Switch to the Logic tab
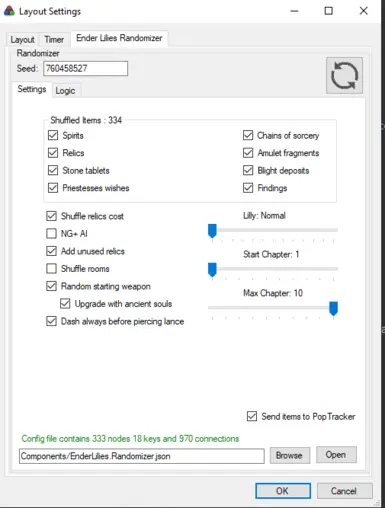 pyautogui.click(x=65, y=91)
